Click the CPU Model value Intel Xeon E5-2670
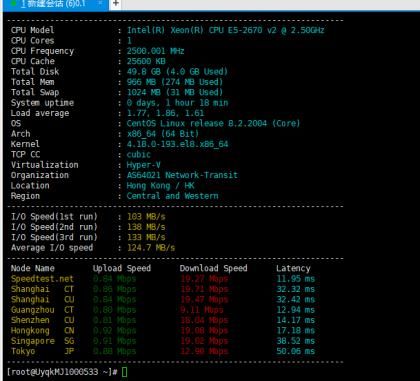The height and width of the screenshot is (381, 420). pyautogui.click(x=225, y=30)
